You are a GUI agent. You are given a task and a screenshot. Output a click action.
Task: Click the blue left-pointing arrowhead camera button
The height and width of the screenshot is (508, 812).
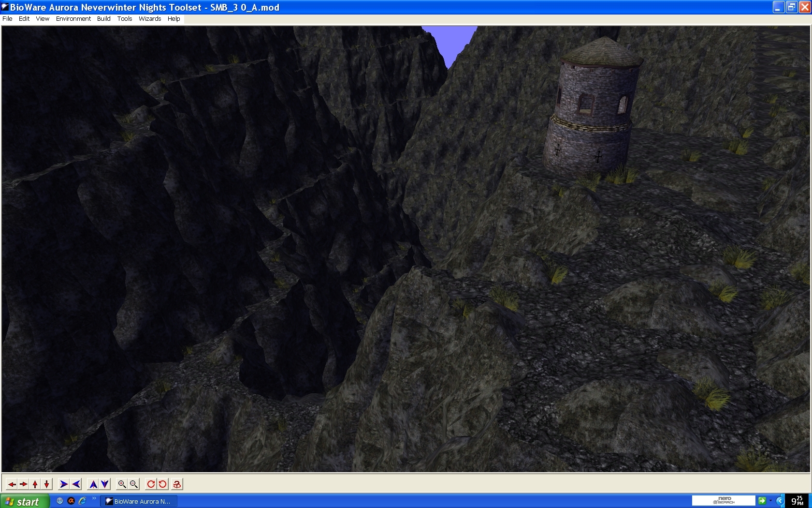[x=76, y=484]
